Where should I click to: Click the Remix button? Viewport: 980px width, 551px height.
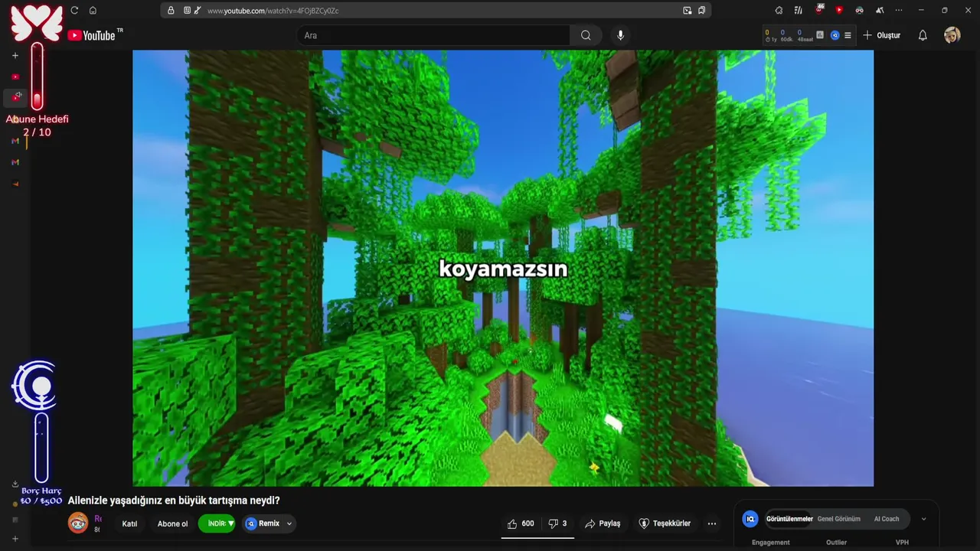click(x=262, y=523)
